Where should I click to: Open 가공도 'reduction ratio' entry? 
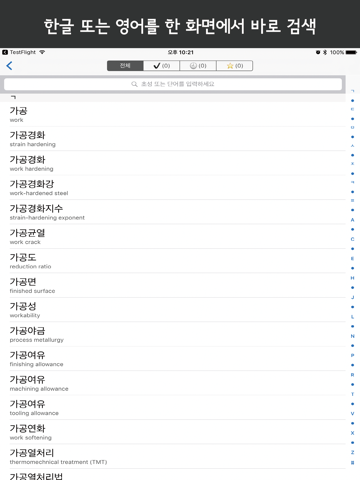point(173,261)
